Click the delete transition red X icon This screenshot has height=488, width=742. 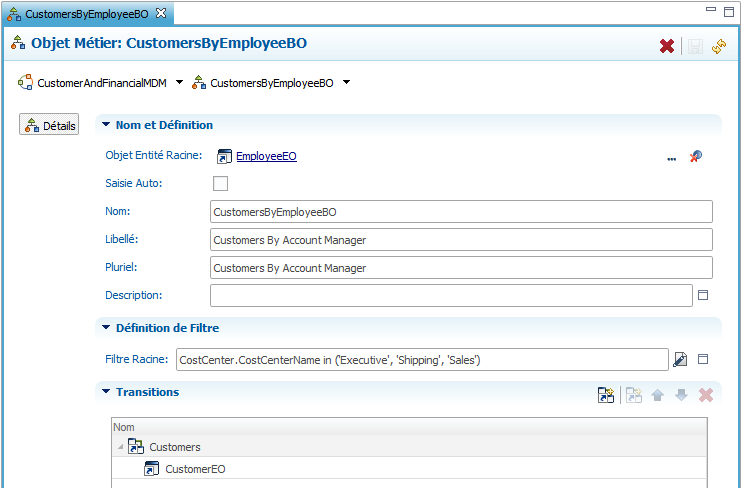click(706, 395)
